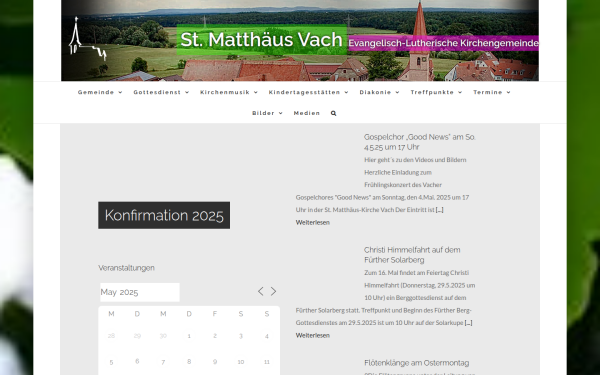Select day 3 in May calendar
The height and width of the screenshot is (375, 600).
tap(241, 336)
